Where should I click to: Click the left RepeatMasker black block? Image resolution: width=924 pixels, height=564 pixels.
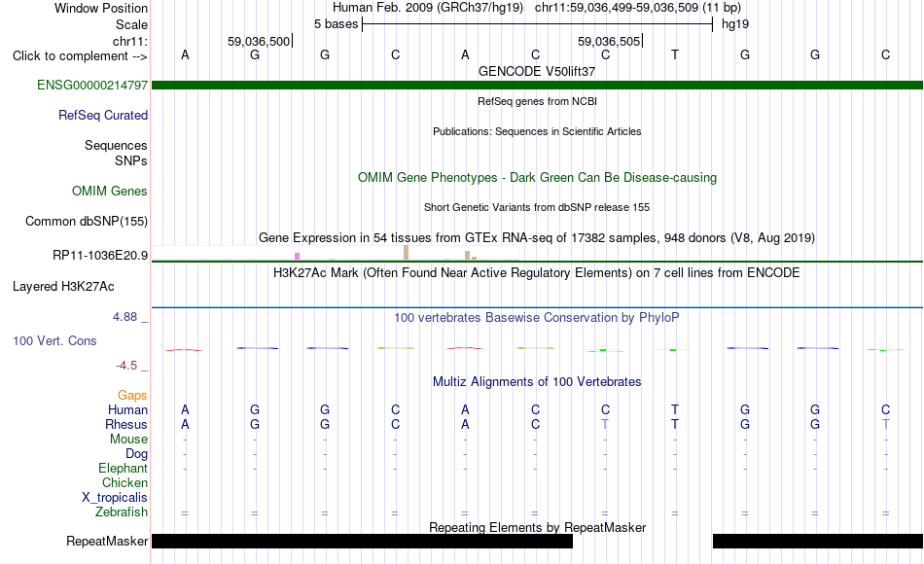(363, 541)
